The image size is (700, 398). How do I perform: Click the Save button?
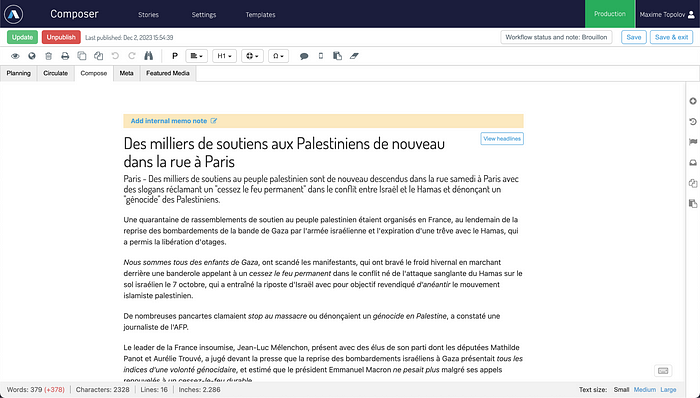click(633, 37)
